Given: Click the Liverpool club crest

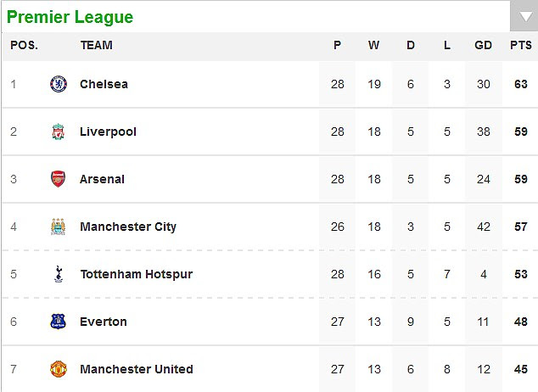Looking at the screenshot, I should (x=59, y=132).
